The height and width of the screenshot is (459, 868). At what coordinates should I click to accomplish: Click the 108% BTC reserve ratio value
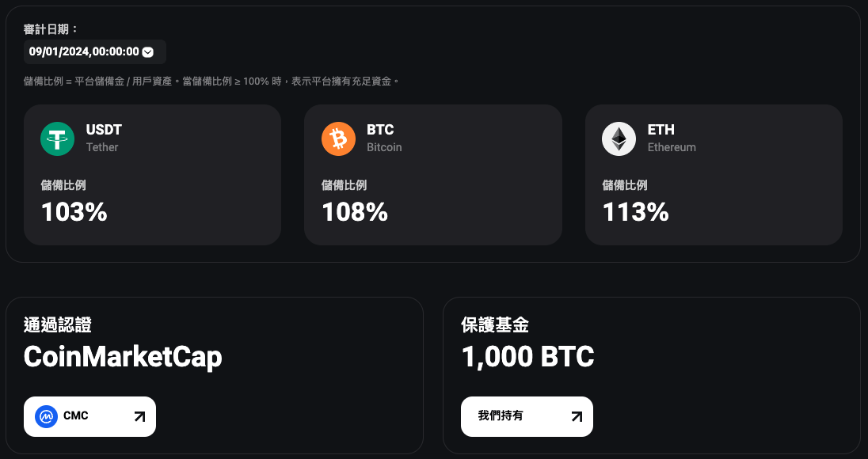click(x=355, y=212)
